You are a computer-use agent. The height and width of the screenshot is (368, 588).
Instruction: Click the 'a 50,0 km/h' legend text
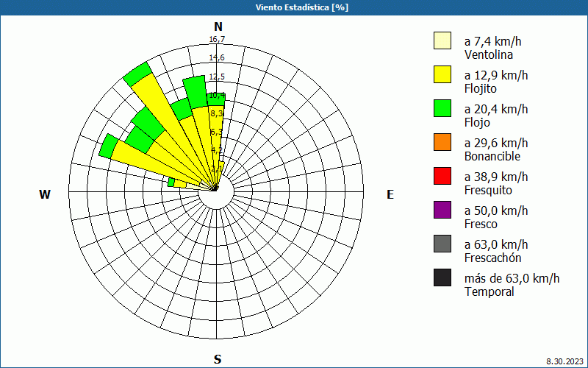[x=496, y=210]
